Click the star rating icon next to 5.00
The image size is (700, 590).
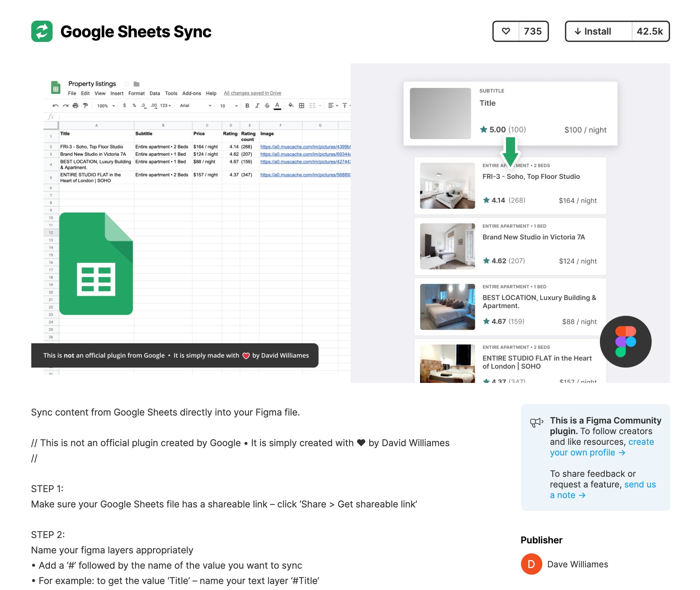[x=483, y=130]
